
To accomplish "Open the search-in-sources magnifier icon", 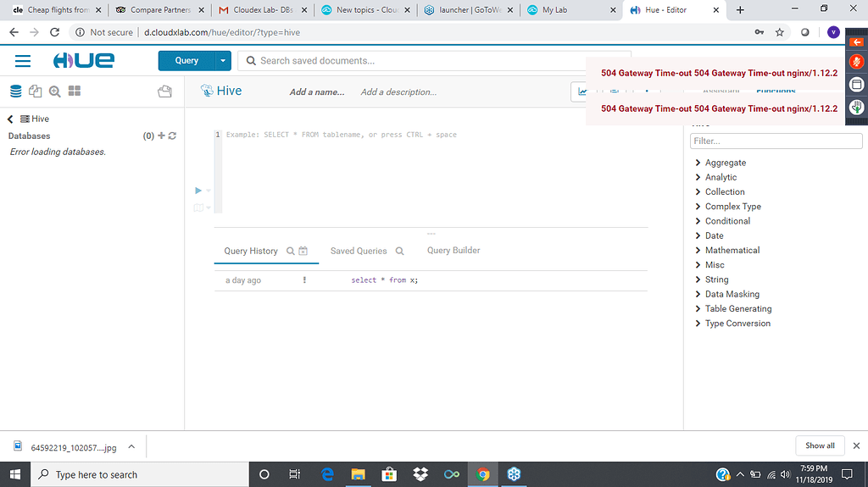I will click(55, 91).
